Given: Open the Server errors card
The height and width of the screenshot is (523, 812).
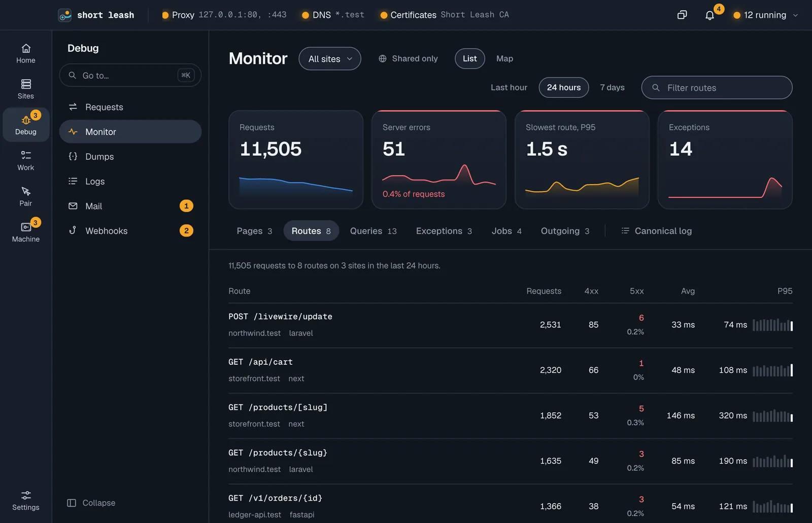Looking at the screenshot, I should point(439,159).
